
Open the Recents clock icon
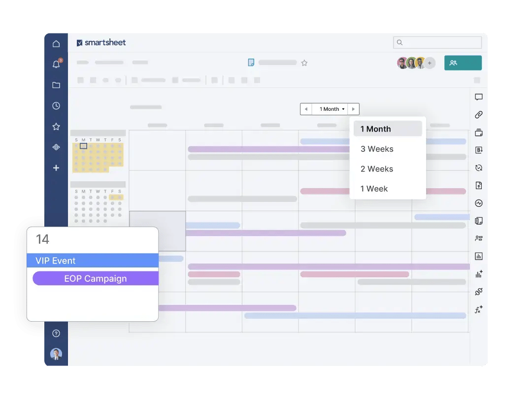(56, 106)
